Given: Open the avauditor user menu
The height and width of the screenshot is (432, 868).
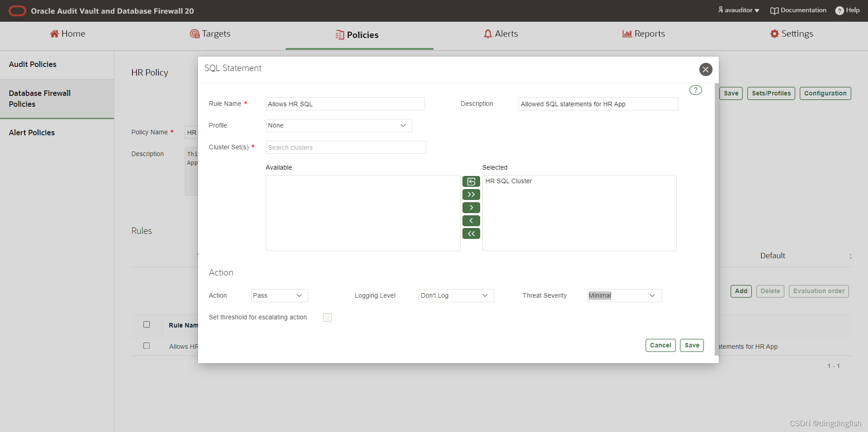Looking at the screenshot, I should coord(739,10).
